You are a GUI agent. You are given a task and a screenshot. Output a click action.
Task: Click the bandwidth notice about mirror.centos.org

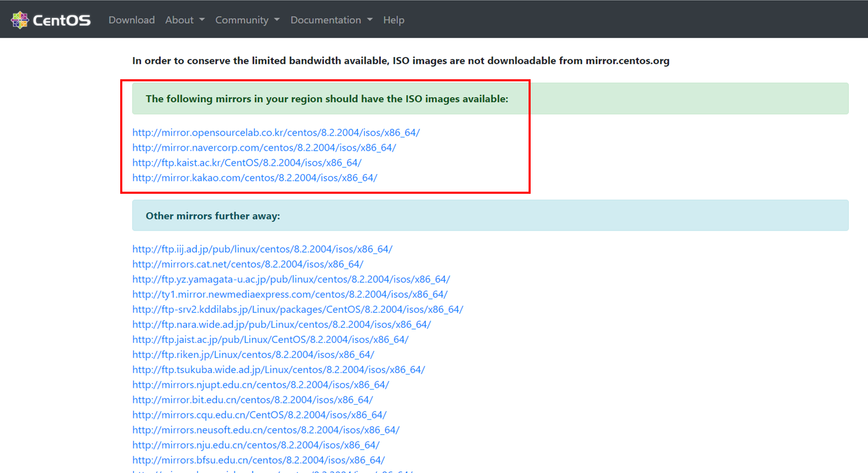pyautogui.click(x=401, y=61)
